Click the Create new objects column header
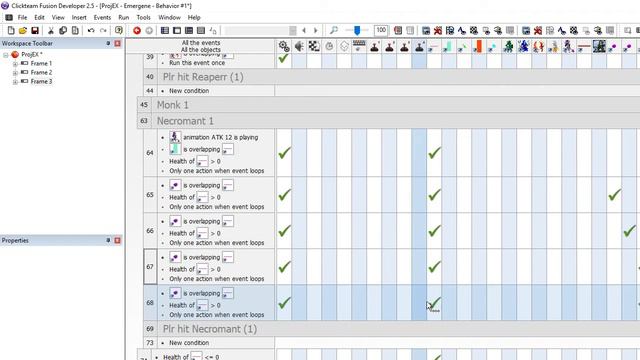Image resolution: width=640 pixels, height=360 pixels. [344, 46]
